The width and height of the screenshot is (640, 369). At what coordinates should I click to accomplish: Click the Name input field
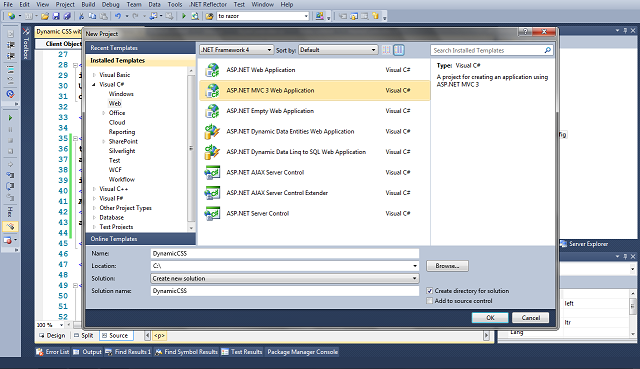(x=284, y=253)
